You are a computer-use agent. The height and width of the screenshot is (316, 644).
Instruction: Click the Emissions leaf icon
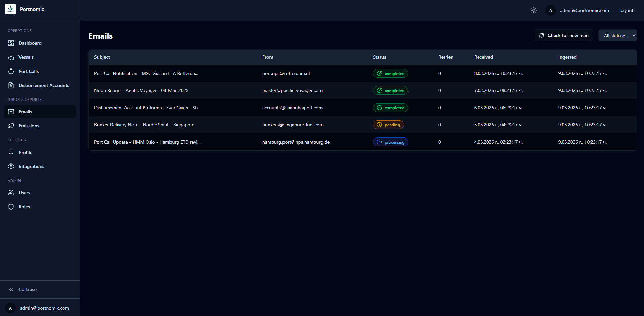tap(11, 126)
